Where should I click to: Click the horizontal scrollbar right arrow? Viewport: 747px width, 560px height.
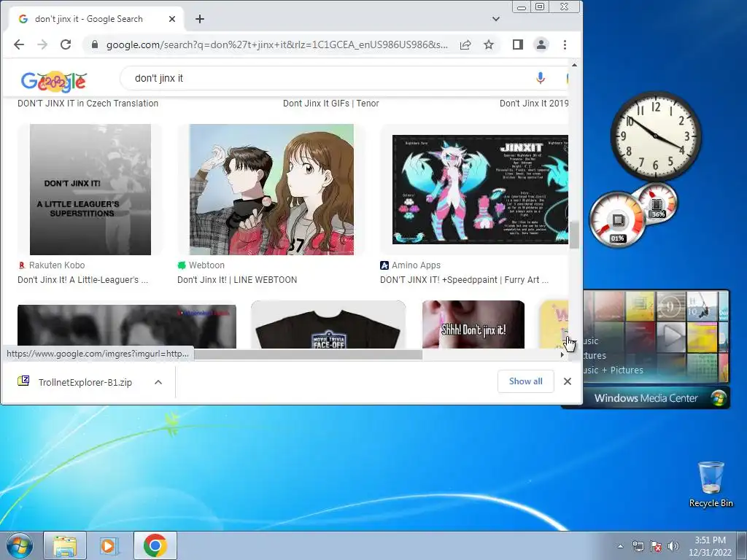point(562,355)
